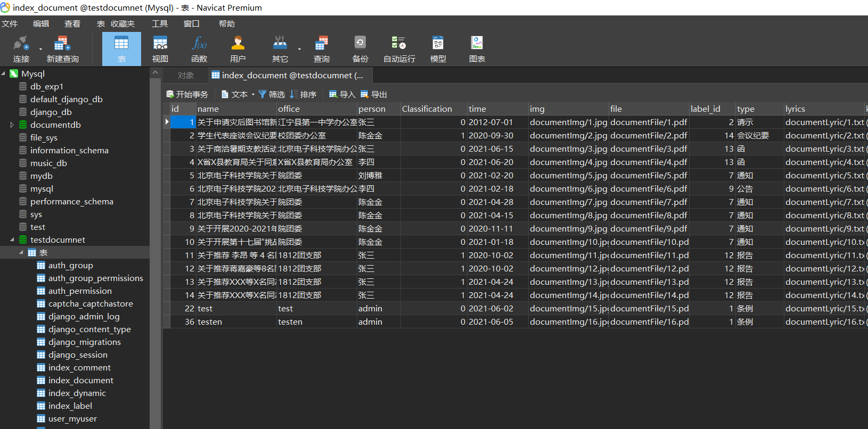Open the Model (模型) toolbar icon

pyautogui.click(x=438, y=49)
